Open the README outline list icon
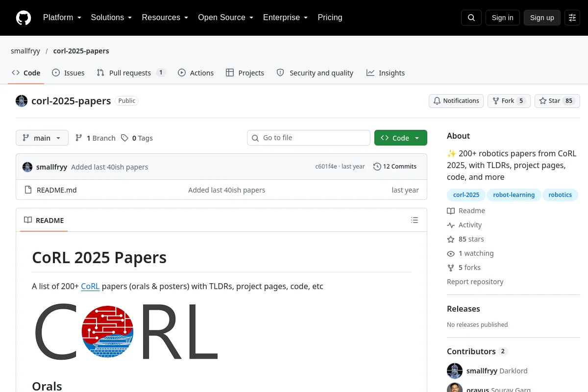 (x=415, y=220)
